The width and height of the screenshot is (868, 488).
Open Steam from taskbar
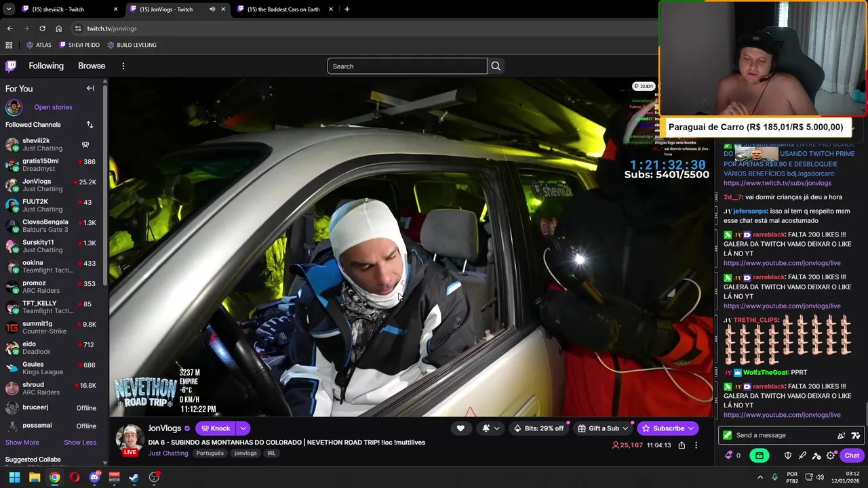[134, 477]
